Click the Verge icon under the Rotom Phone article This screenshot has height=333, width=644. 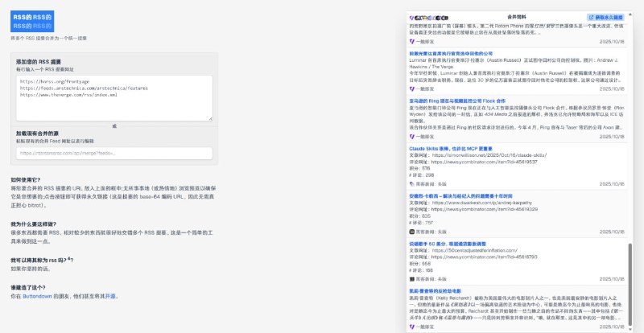412,42
